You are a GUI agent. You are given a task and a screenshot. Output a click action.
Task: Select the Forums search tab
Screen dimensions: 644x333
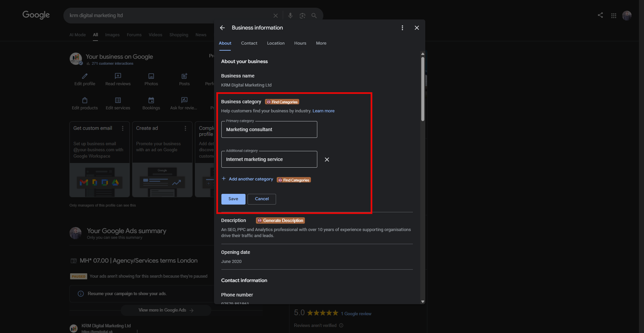pyautogui.click(x=134, y=35)
